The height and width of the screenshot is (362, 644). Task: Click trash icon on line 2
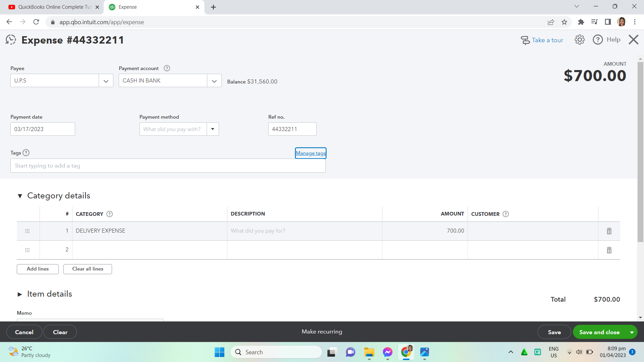point(609,250)
